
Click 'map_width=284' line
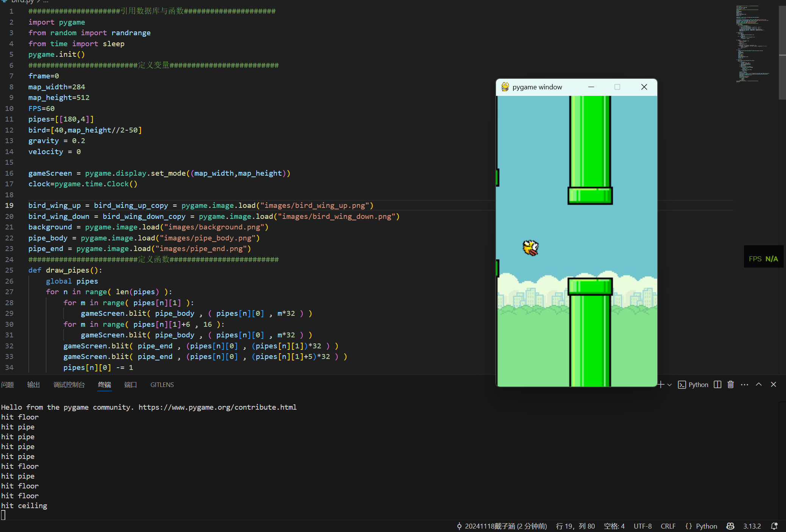pos(56,87)
